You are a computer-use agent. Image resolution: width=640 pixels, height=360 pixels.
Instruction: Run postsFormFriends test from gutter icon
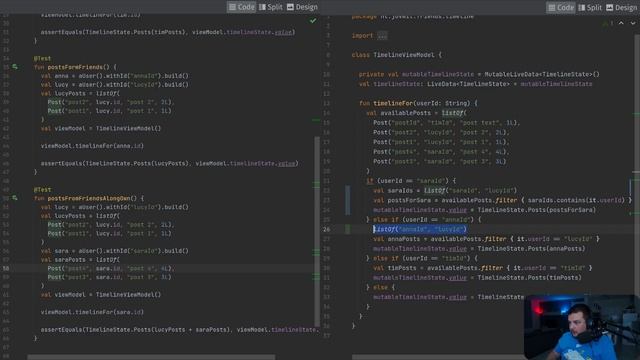click(15, 67)
